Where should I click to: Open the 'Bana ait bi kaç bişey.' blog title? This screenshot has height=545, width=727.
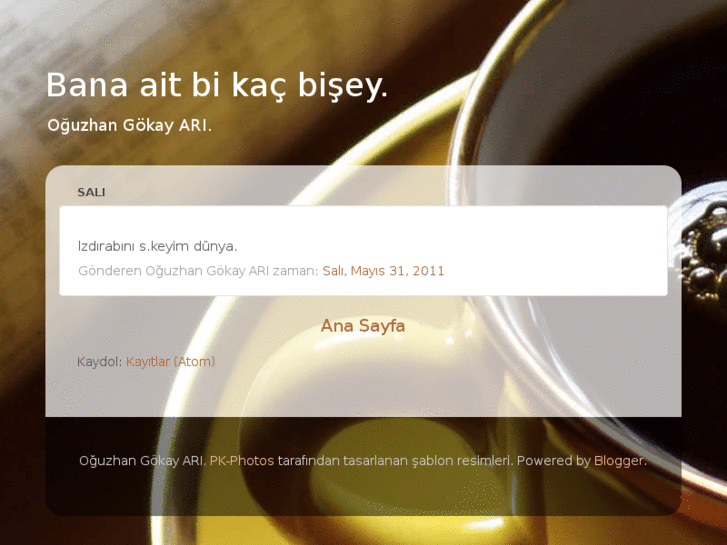click(x=217, y=86)
